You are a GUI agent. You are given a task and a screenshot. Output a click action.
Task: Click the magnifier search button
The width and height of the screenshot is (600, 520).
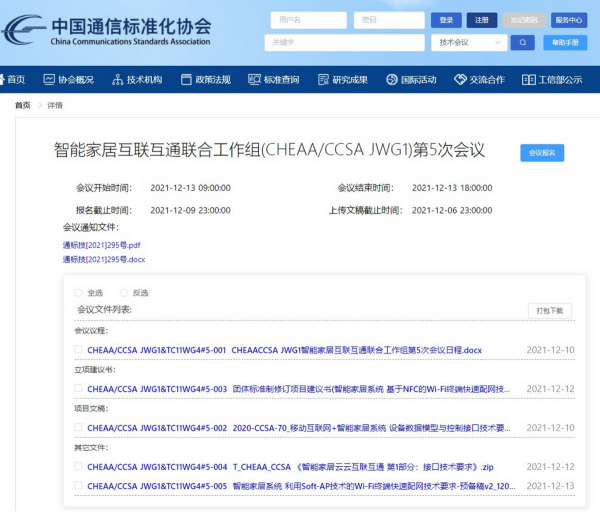pyautogui.click(x=522, y=42)
